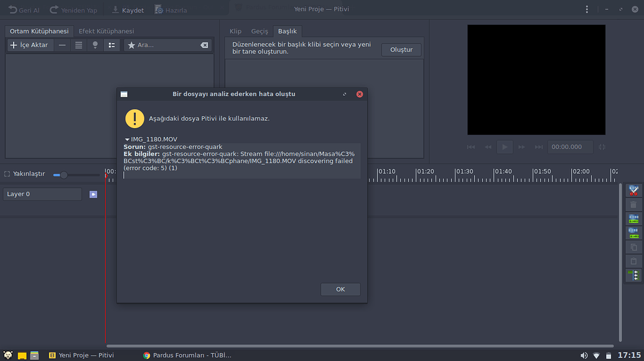Click the Delete clip icon
This screenshot has height=361, width=644.
[633, 204]
